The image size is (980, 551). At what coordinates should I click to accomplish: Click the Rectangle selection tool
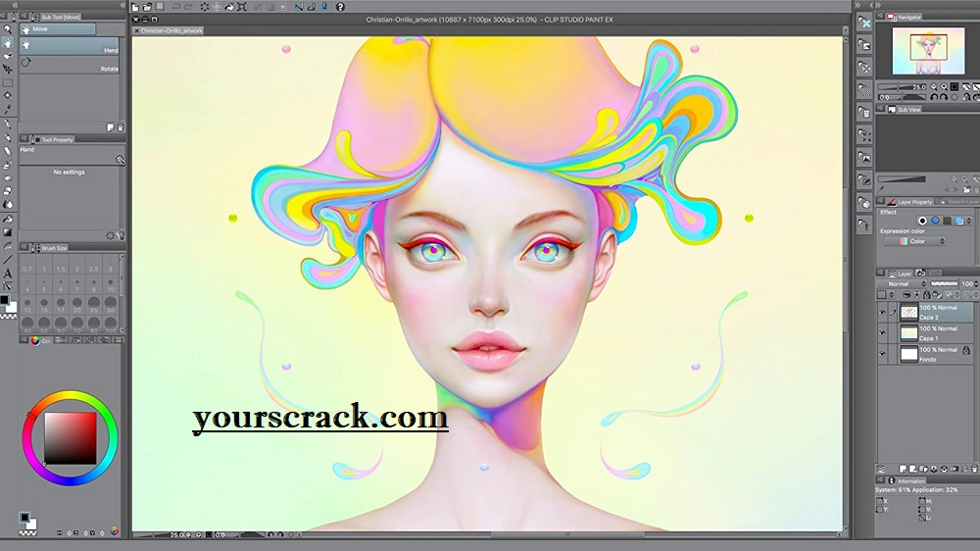pyautogui.click(x=8, y=83)
